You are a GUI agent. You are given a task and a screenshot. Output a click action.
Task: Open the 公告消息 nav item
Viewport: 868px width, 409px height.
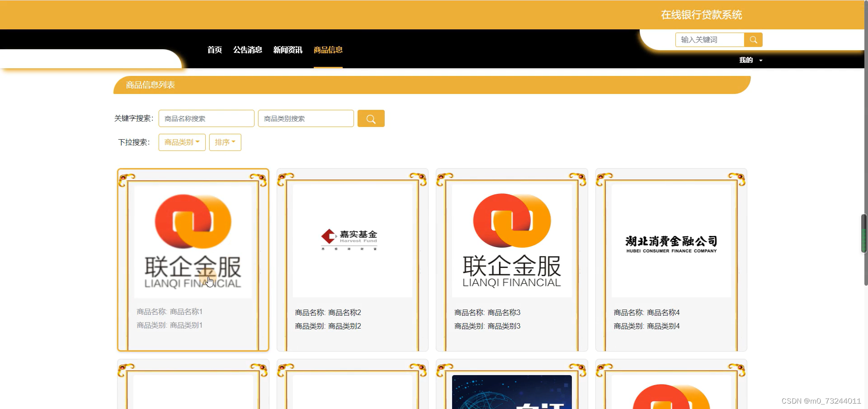pyautogui.click(x=248, y=50)
